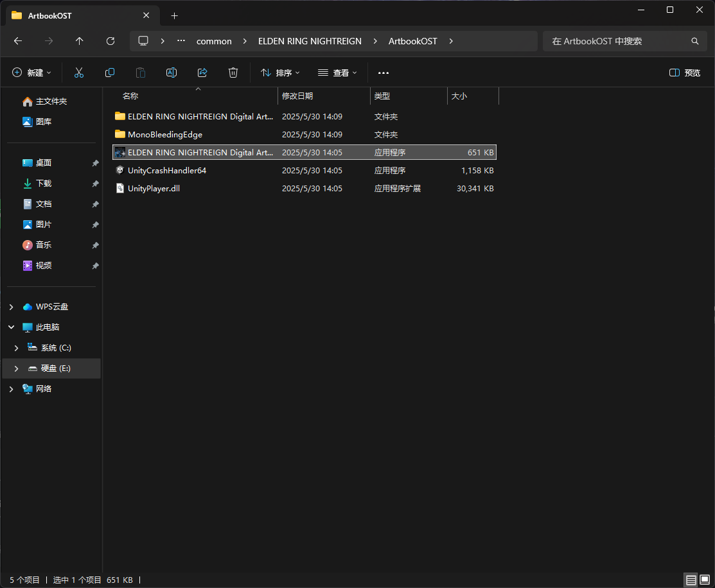
Task: Unpin 图片 from quick access
Action: 95,225
